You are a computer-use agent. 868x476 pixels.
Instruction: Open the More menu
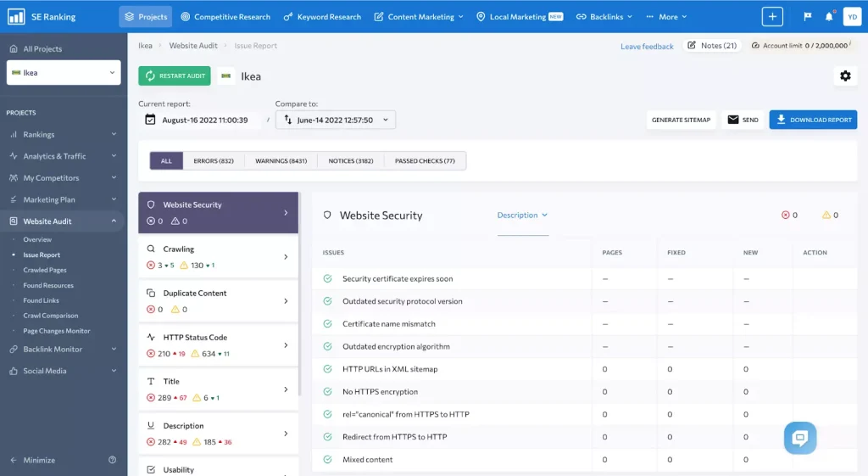coord(666,17)
